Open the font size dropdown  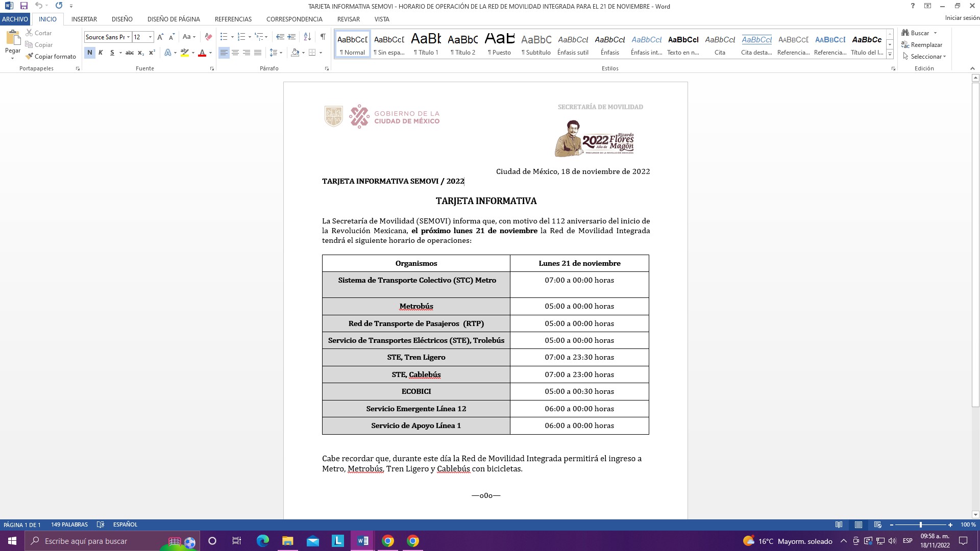pyautogui.click(x=150, y=37)
